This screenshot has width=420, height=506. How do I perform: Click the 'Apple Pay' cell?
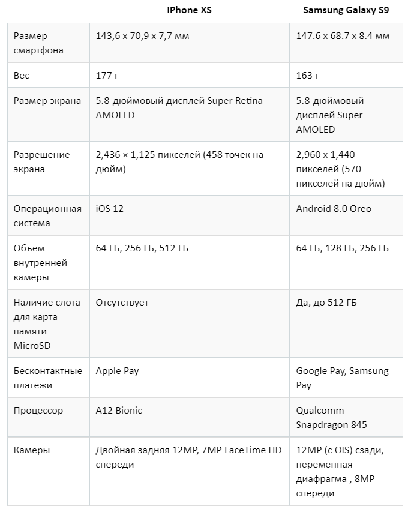[x=117, y=371]
